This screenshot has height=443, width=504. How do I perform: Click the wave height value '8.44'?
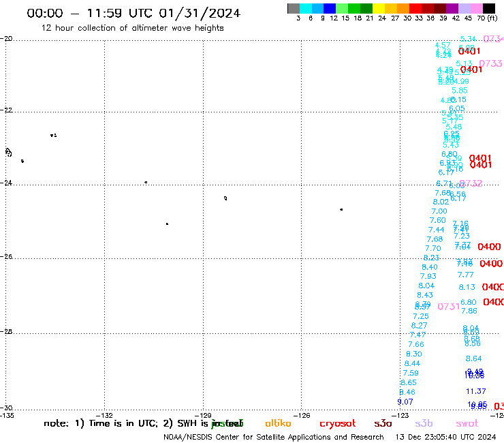tap(412, 363)
